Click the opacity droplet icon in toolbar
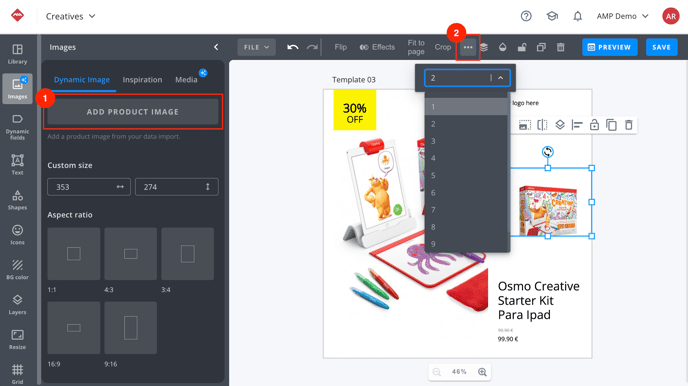The height and width of the screenshot is (386, 688). (x=503, y=47)
